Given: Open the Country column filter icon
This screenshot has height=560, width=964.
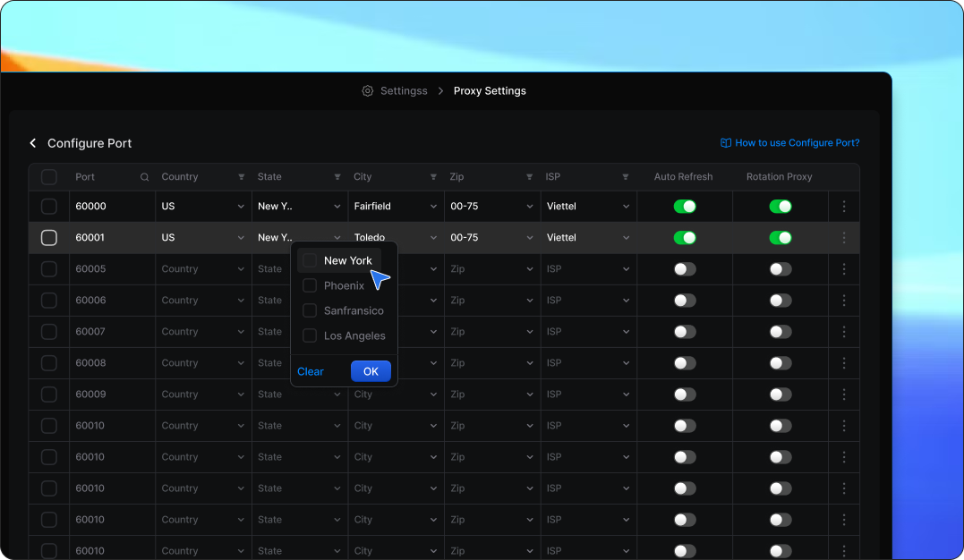Looking at the screenshot, I should point(241,177).
